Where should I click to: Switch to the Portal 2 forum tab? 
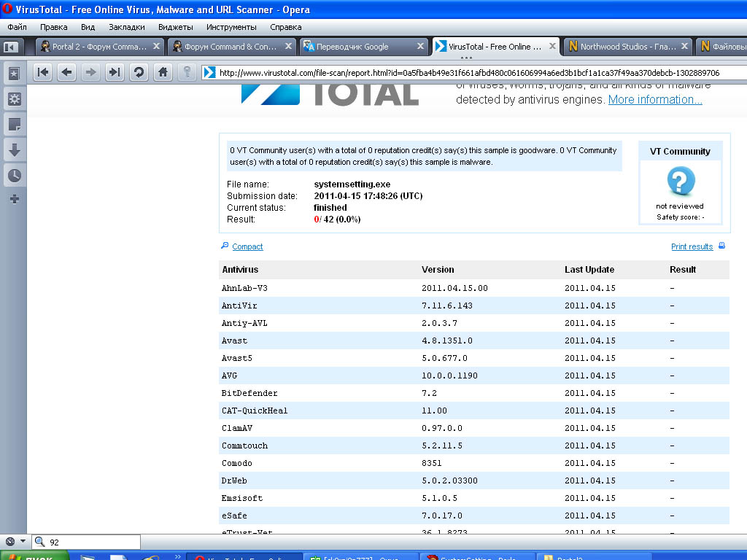click(x=99, y=47)
